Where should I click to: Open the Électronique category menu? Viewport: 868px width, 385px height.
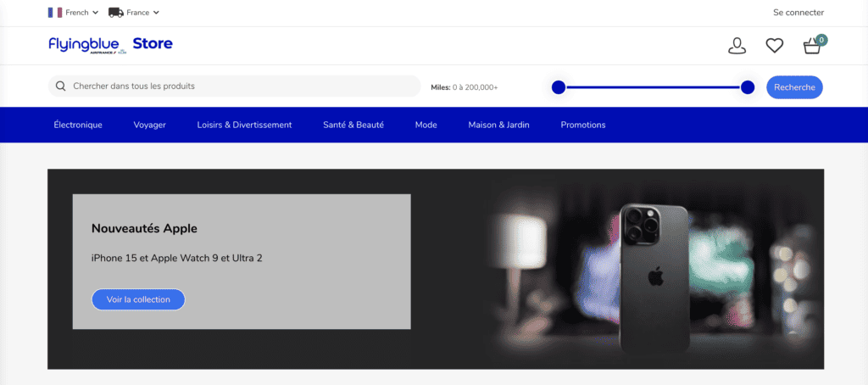pyautogui.click(x=78, y=125)
